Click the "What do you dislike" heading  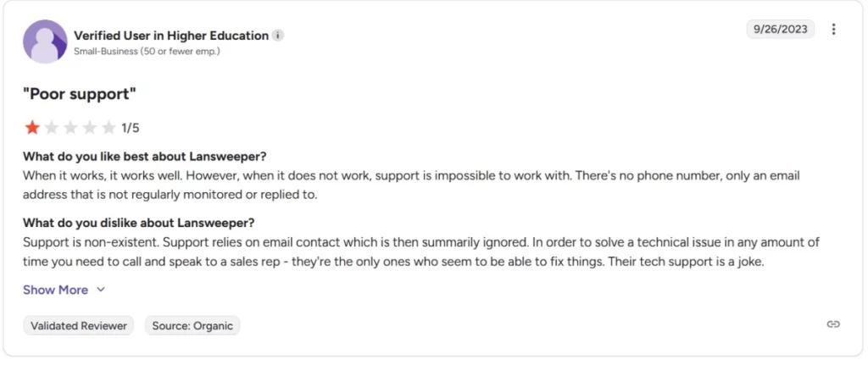coord(139,224)
